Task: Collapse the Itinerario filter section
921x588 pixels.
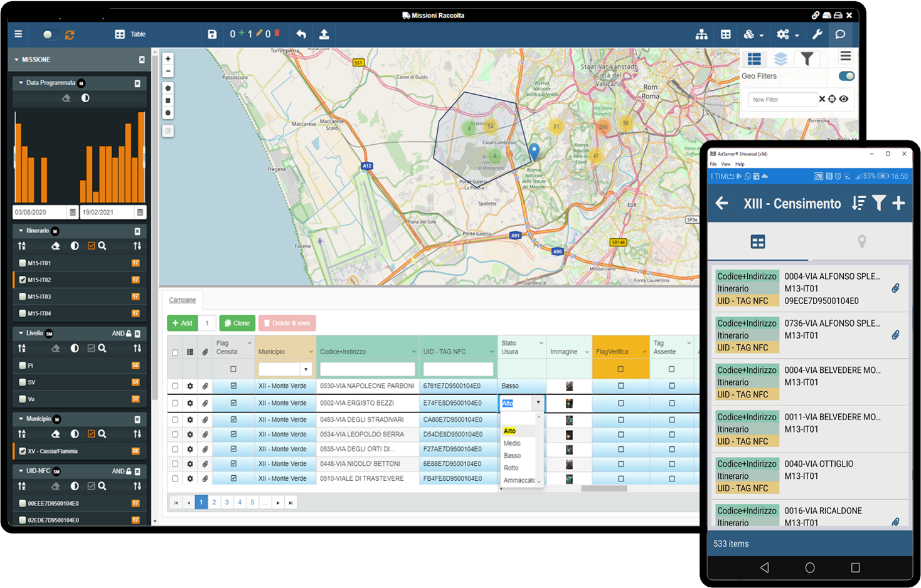Action: (x=21, y=231)
